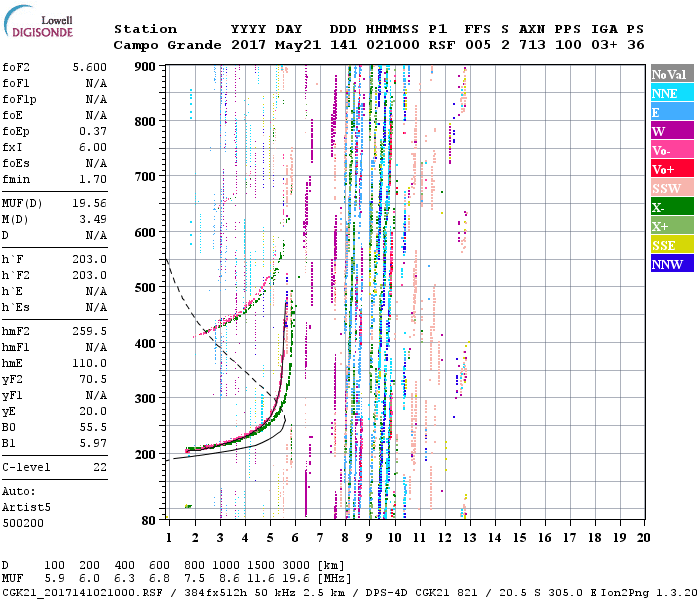The width and height of the screenshot is (700, 600).
Task: Select the NoVal legend swatch
Action: click(672, 74)
